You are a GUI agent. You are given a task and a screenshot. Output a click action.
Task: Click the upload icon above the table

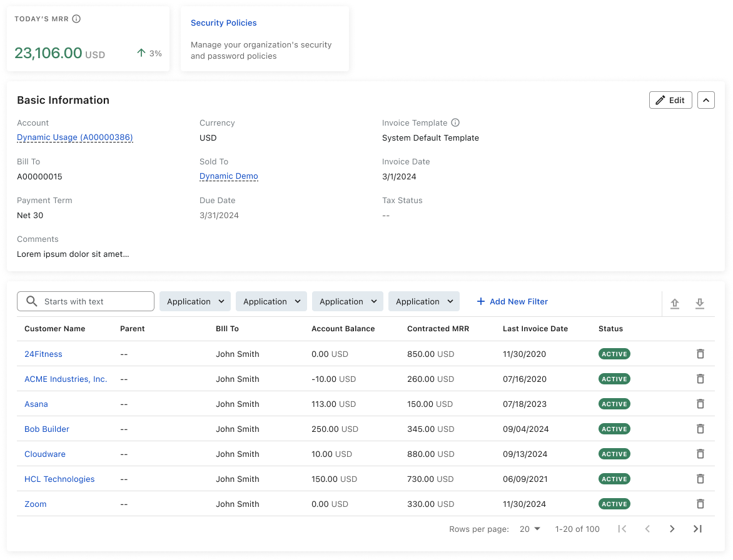675,304
